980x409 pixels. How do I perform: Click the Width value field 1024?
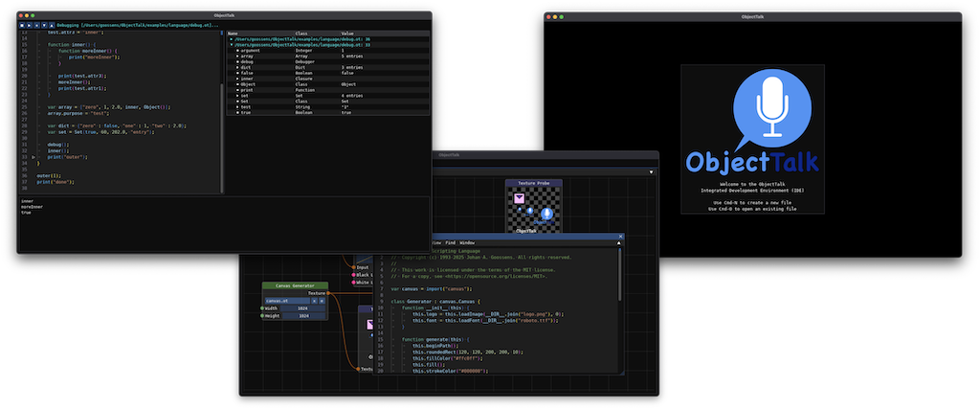coord(302,308)
